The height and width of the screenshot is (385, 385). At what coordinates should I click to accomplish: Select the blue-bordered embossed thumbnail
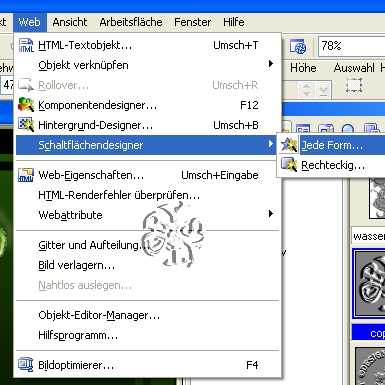tap(369, 283)
